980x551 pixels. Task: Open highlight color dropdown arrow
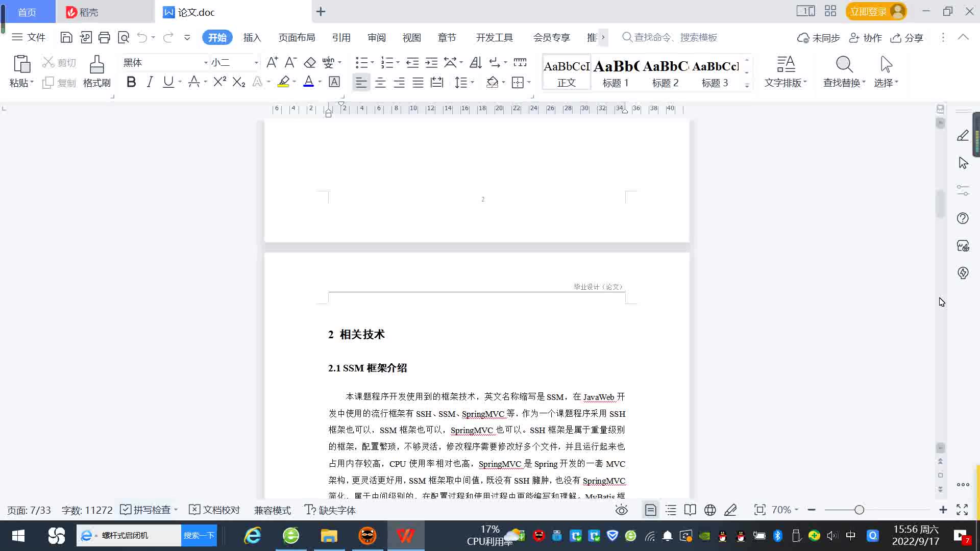[295, 82]
